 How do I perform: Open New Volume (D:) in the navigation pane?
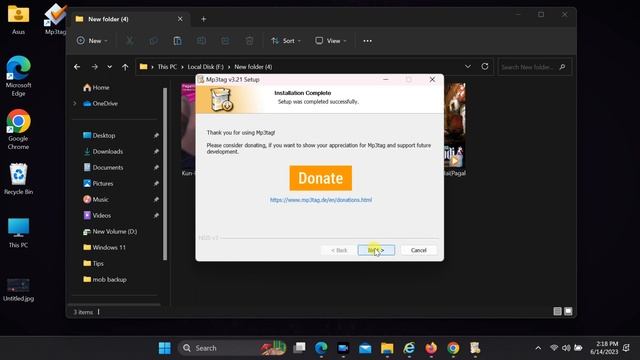(x=110, y=231)
